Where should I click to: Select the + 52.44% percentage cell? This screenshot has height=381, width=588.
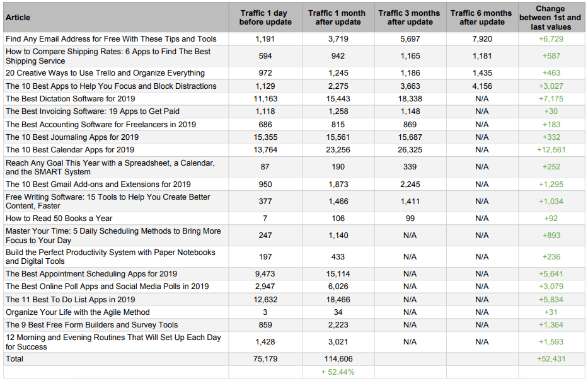(338, 372)
